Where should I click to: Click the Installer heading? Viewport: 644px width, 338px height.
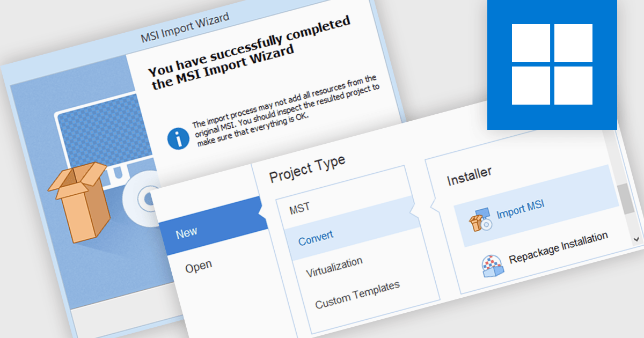[x=469, y=177]
